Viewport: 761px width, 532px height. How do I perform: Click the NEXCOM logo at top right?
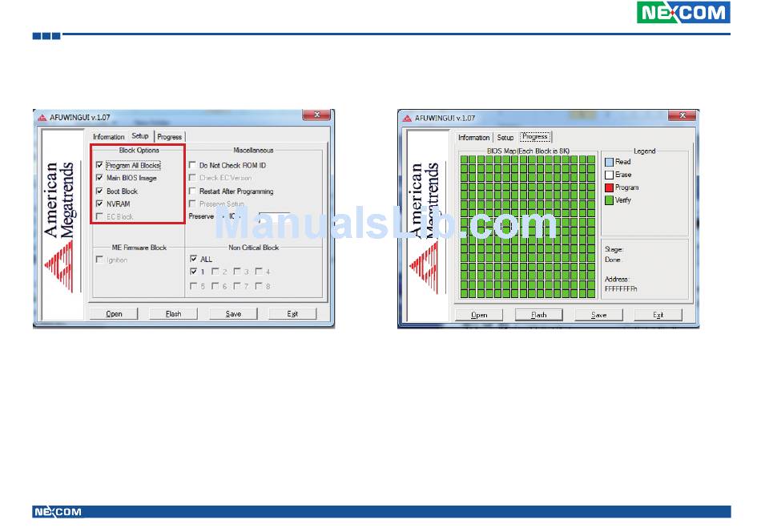tap(683, 12)
